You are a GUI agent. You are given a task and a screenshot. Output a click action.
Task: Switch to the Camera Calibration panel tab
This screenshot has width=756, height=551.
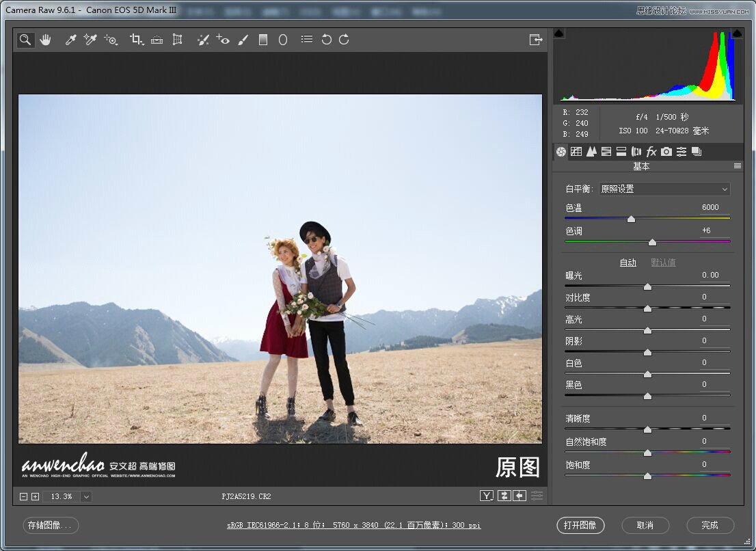[666, 152]
